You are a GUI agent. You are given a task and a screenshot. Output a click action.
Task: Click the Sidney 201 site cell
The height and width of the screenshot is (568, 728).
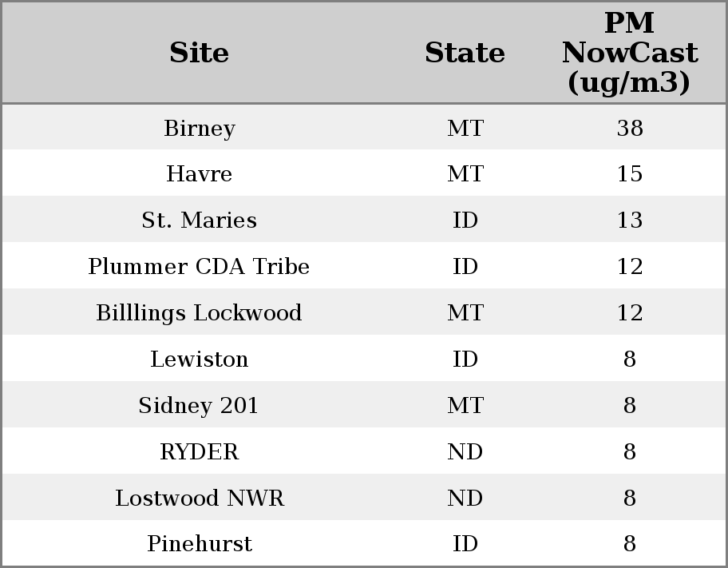199,406
